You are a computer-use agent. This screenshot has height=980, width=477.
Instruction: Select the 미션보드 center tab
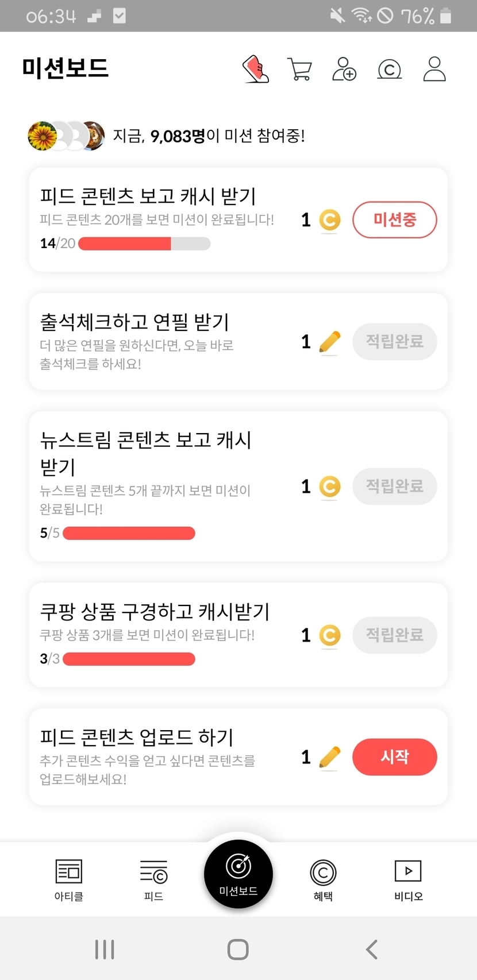(238, 874)
